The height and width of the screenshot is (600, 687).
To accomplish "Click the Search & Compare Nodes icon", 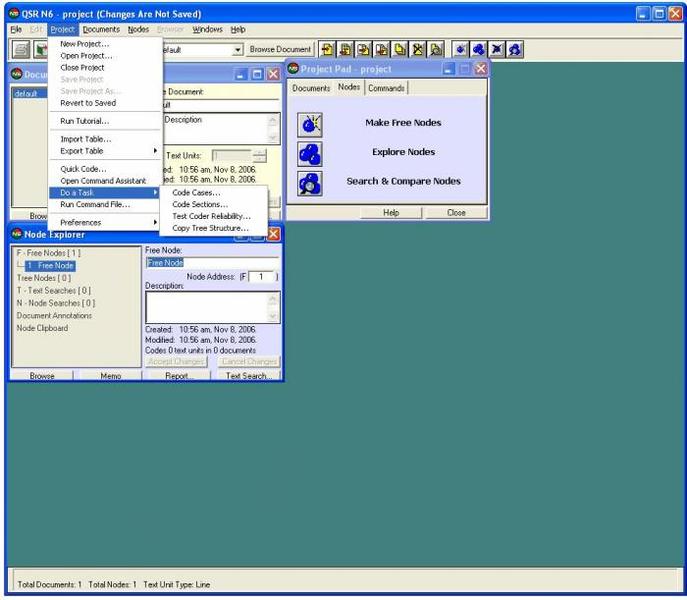I will pos(310,183).
